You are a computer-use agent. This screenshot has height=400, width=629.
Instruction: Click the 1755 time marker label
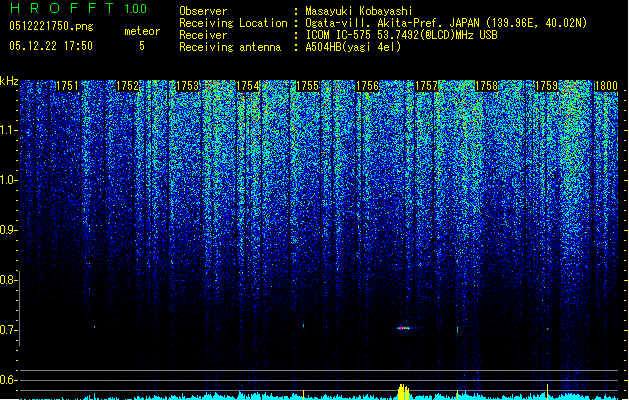coord(307,86)
